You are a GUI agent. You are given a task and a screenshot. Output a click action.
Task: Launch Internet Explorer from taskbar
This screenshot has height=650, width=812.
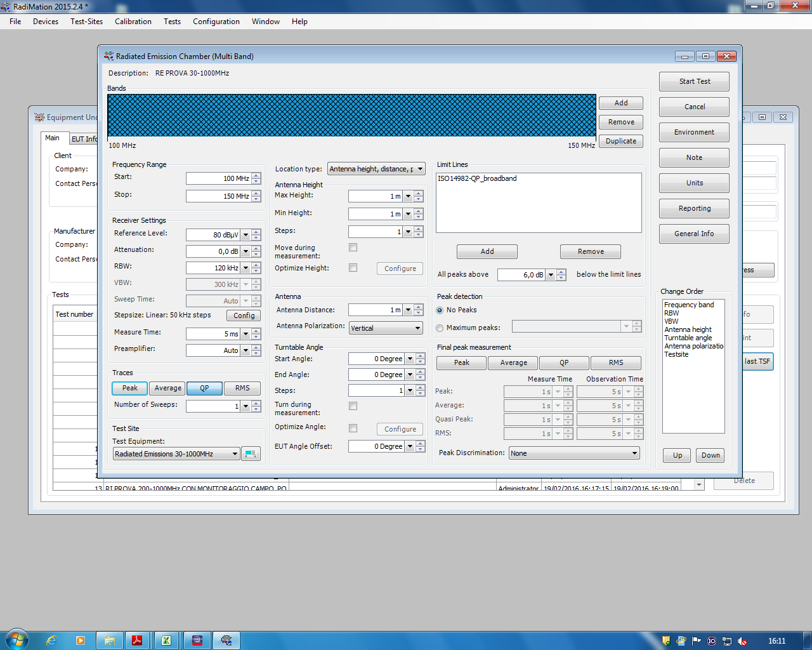tap(51, 640)
